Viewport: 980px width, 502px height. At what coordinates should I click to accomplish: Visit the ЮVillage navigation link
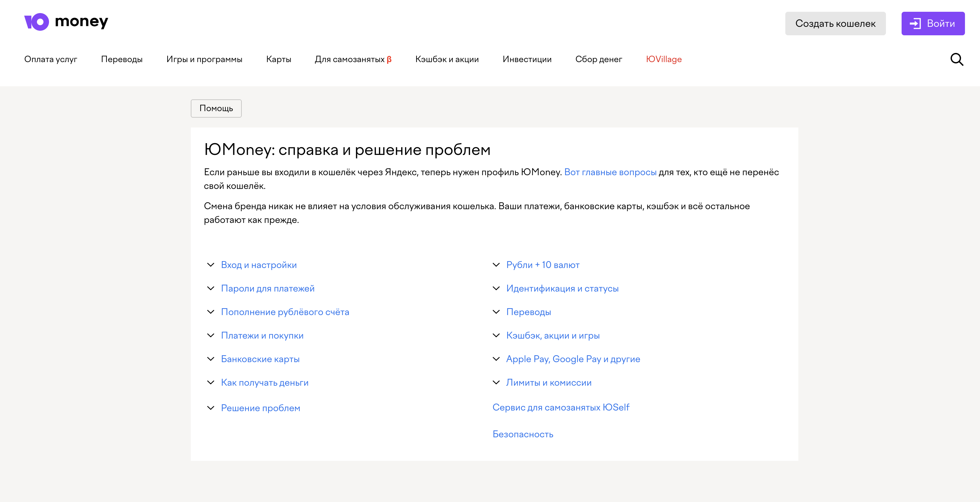[x=664, y=59]
